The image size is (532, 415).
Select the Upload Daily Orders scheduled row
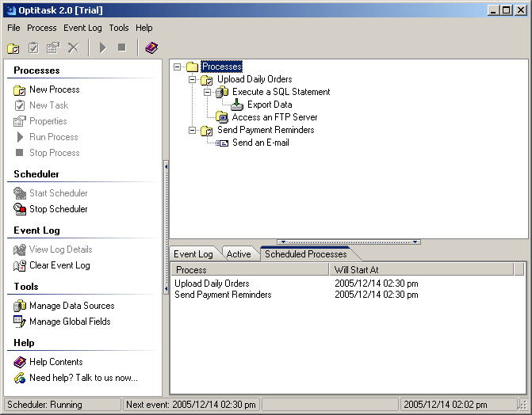point(347,284)
